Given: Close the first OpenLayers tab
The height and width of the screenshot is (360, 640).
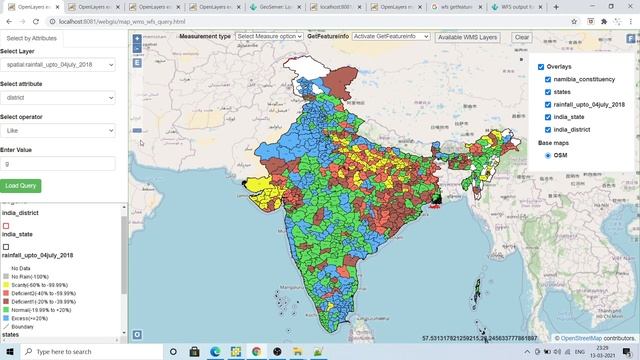Looking at the screenshot, I should tap(58, 7).
